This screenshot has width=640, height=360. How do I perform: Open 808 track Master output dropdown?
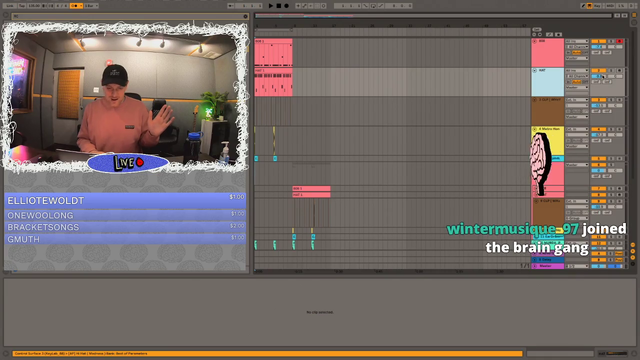coord(577,58)
